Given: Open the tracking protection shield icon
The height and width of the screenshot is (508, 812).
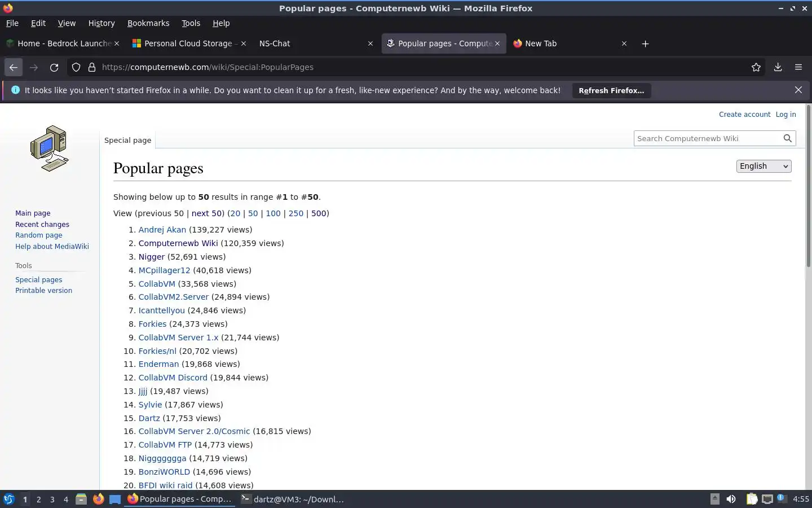Looking at the screenshot, I should pyautogui.click(x=76, y=67).
